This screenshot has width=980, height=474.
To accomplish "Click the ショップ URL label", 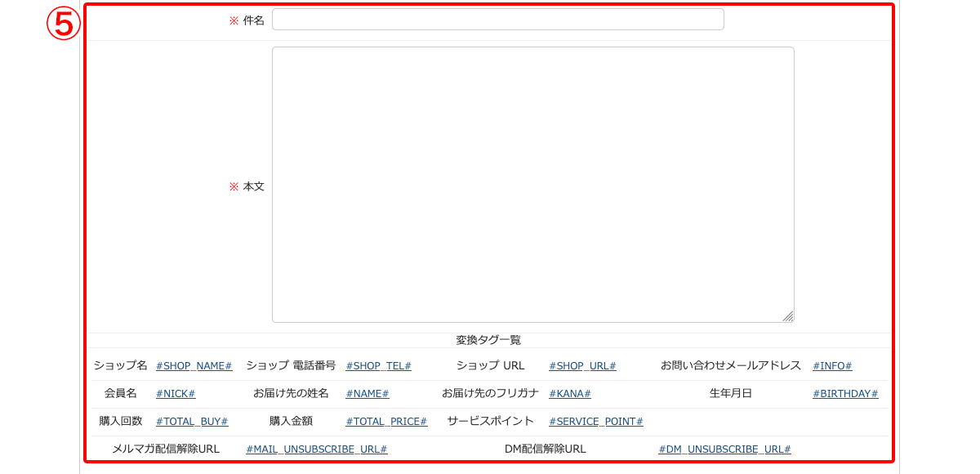I will pyautogui.click(x=490, y=365).
